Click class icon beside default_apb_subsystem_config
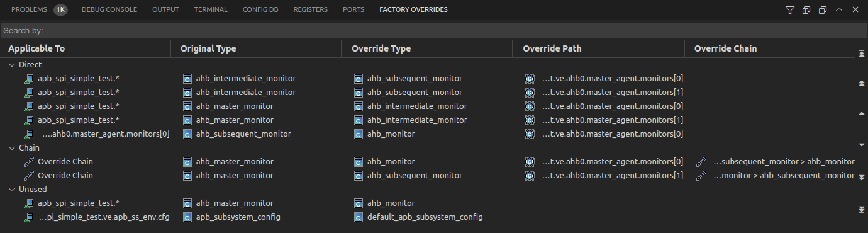The height and width of the screenshot is (233, 868). [x=358, y=217]
